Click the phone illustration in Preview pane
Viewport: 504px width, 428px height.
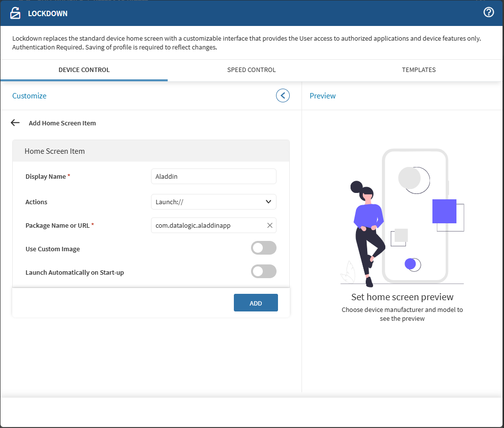415,216
